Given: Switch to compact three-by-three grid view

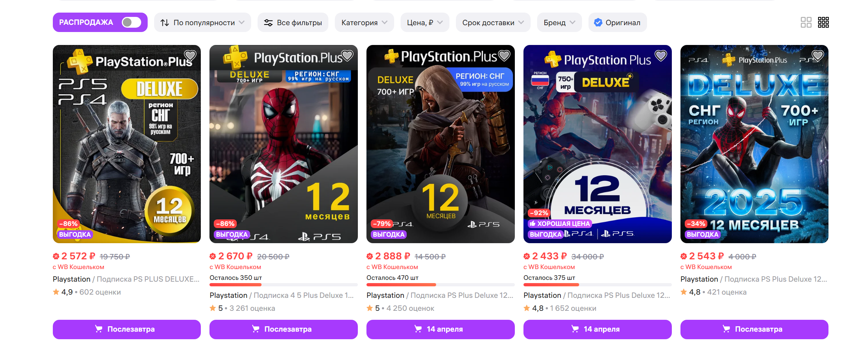Looking at the screenshot, I should point(823,22).
